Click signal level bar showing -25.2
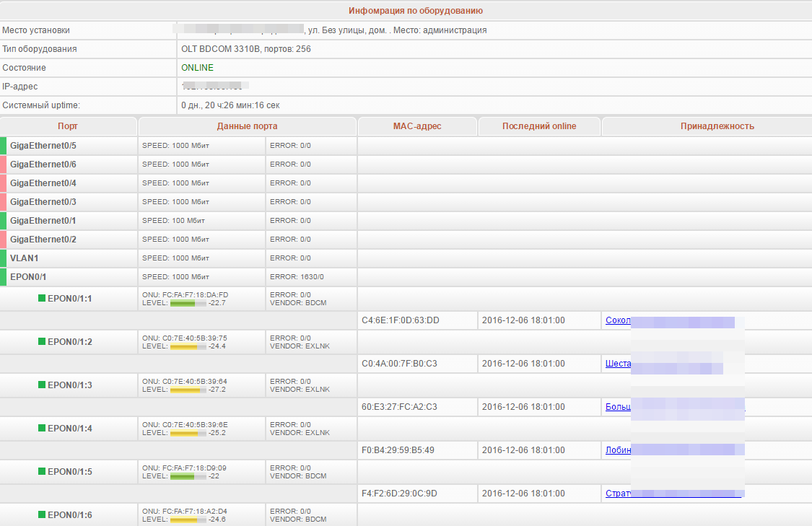The height and width of the screenshot is (526, 812). pyautogui.click(x=188, y=433)
